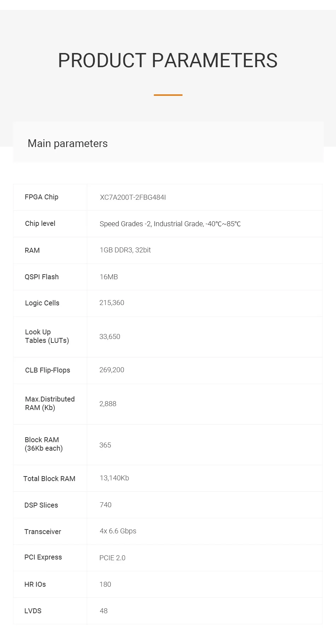
Task: Click the Max.Distributed RAM (Kb) label
Action: 50,404
